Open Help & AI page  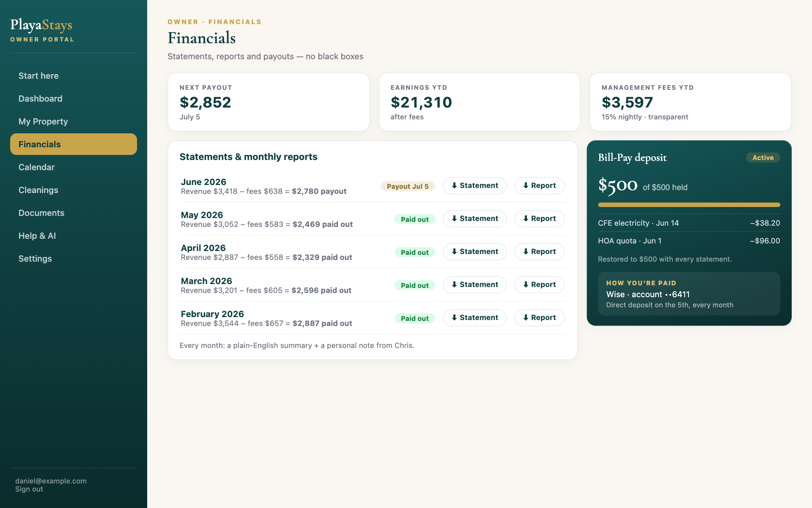point(74,236)
